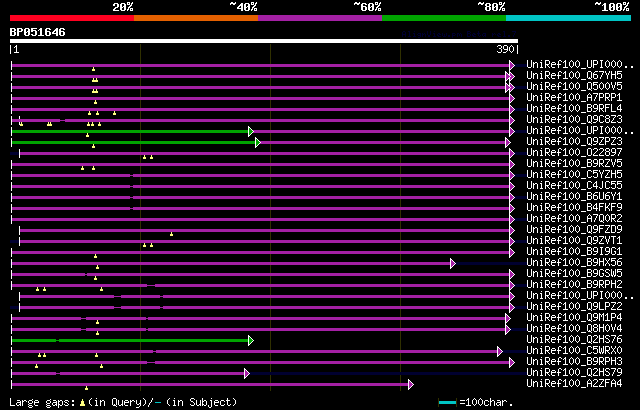Click the arrowhead ending the Q2HS79 alignment
The width and height of the screenshot is (640, 410).
click(246, 373)
